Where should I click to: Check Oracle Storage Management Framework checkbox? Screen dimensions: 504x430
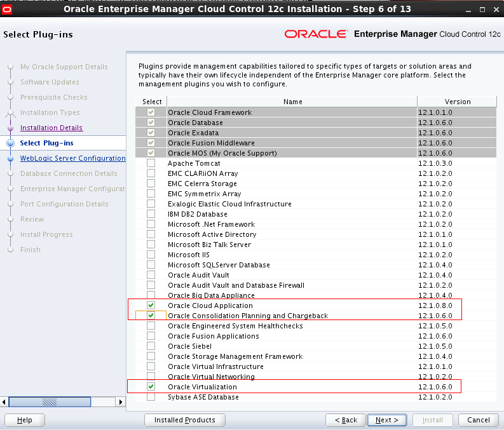[x=151, y=356]
